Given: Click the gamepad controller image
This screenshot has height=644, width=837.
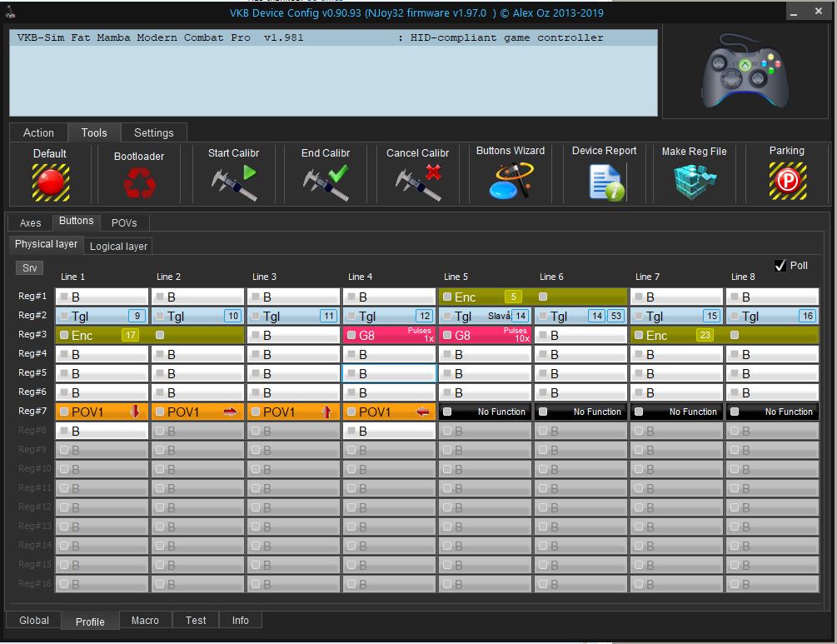Looking at the screenshot, I should click(x=745, y=70).
